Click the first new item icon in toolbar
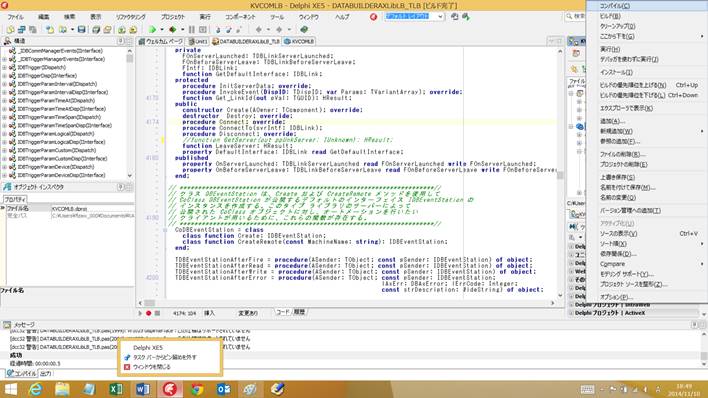The height and width of the screenshot is (398, 708). pyautogui.click(x=10, y=30)
